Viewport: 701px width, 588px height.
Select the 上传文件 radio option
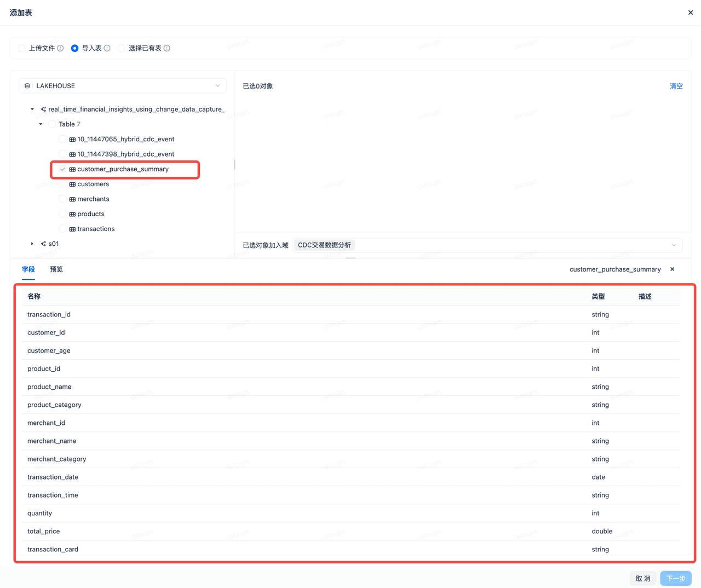[x=22, y=48]
